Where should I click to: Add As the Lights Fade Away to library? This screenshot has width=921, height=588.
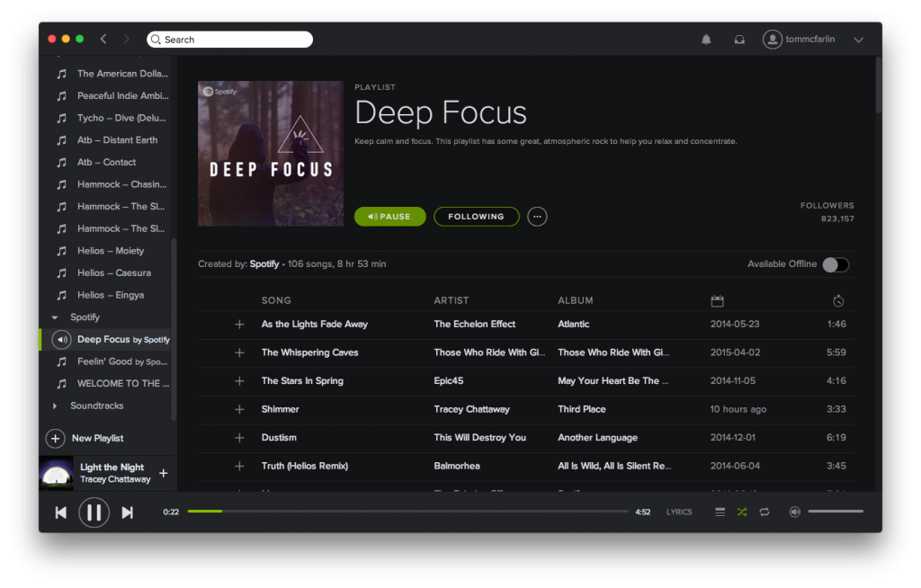point(239,325)
